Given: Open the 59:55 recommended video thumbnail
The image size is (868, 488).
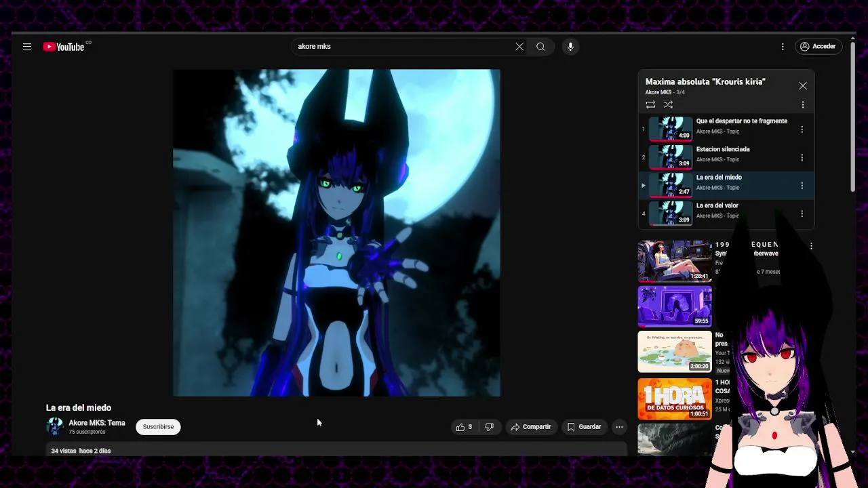Looking at the screenshot, I should [674, 306].
